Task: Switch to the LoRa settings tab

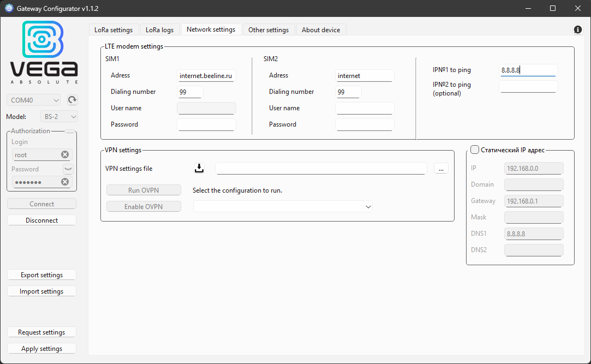Action: 114,29
